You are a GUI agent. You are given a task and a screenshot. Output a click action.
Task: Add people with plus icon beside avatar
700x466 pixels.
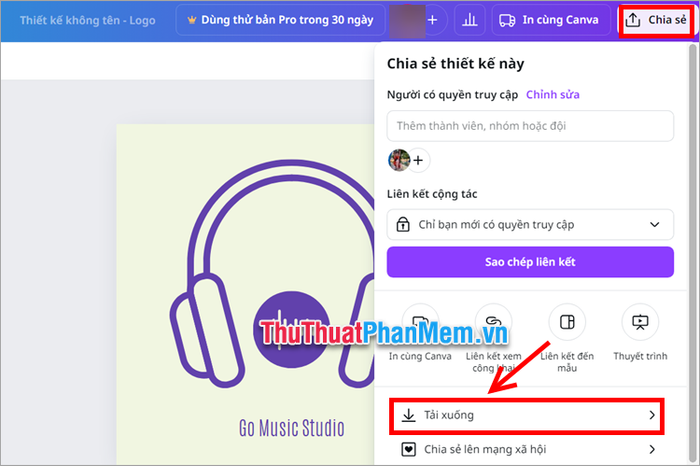click(418, 160)
